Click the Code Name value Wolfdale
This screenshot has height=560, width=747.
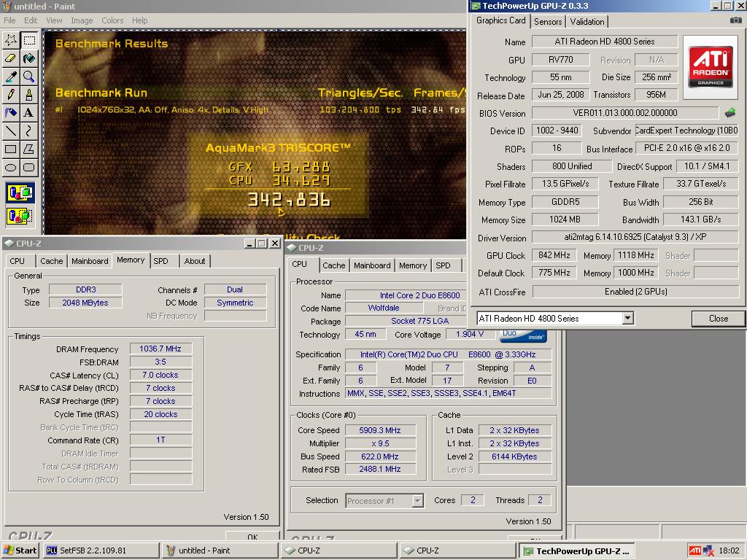click(384, 308)
